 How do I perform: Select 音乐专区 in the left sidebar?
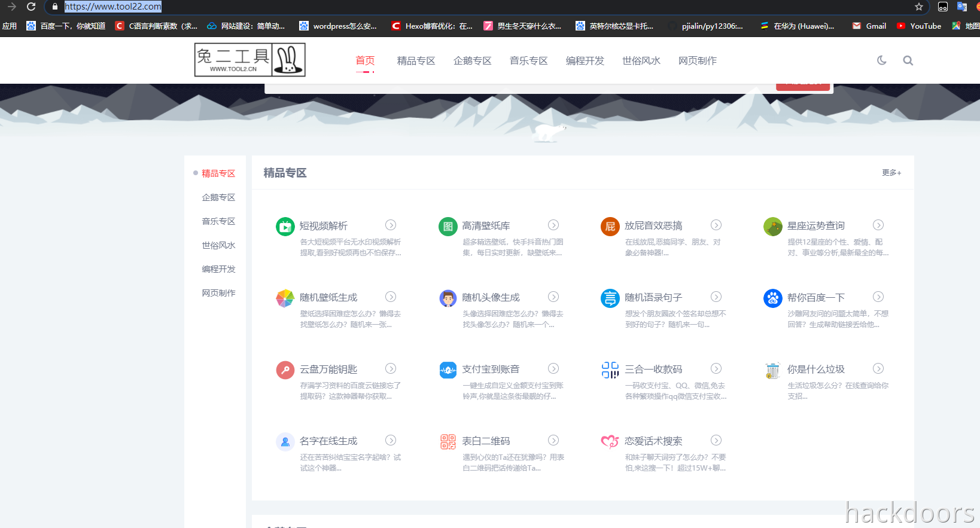(218, 221)
